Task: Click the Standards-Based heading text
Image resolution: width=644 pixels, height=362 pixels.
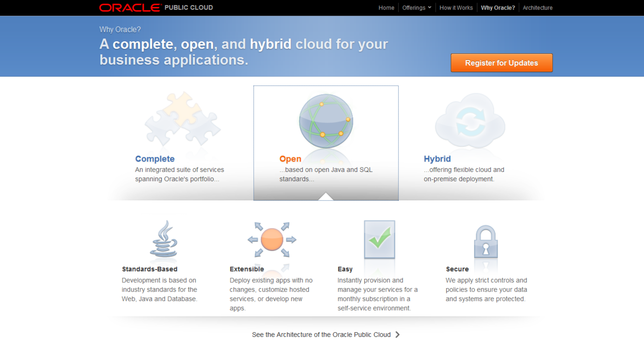Action: pyautogui.click(x=150, y=269)
